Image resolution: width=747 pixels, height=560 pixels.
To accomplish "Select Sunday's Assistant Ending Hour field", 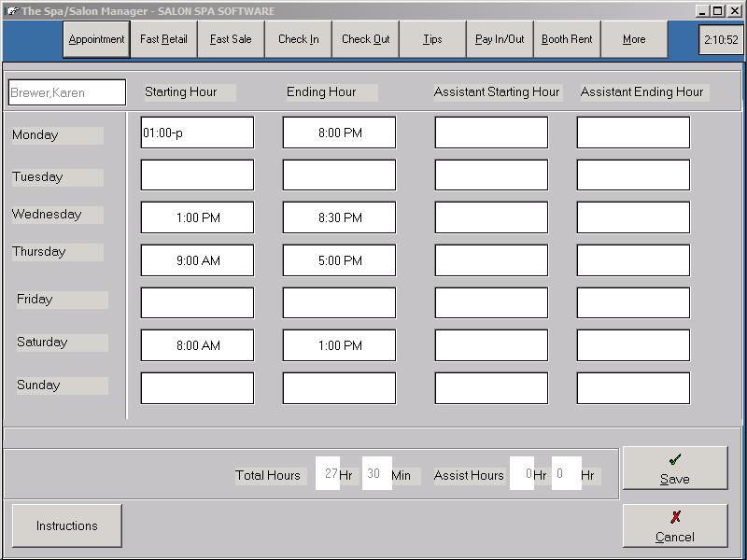I will (x=633, y=388).
